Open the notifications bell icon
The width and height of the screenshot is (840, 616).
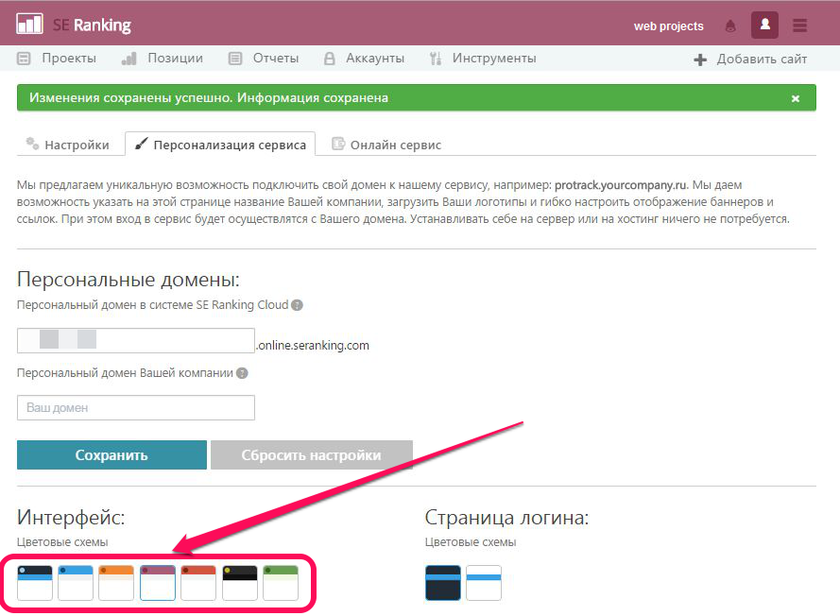(730, 26)
